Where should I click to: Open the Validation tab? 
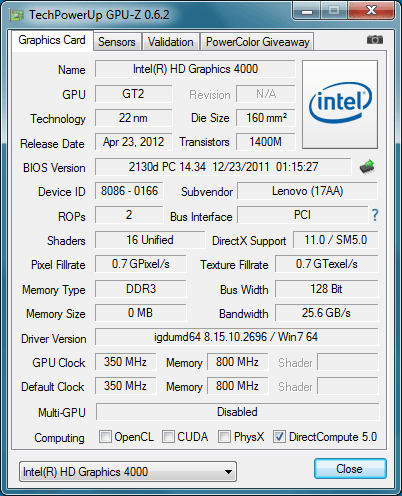click(x=171, y=42)
